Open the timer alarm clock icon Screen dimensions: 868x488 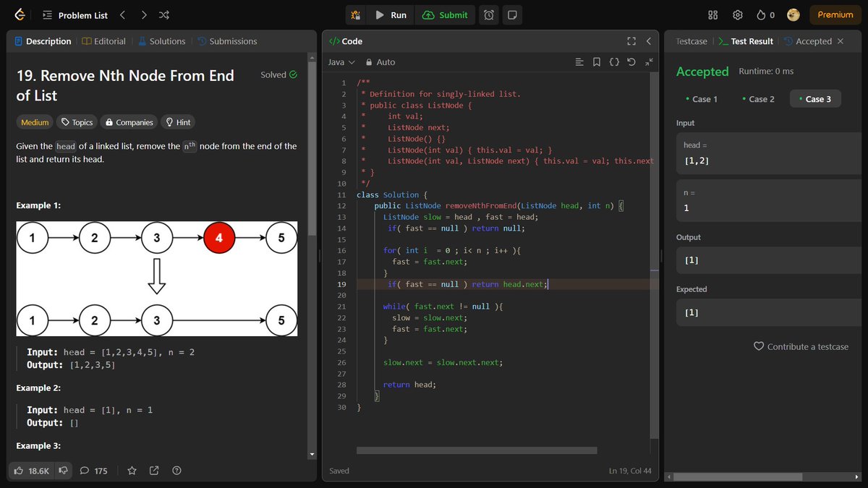click(x=489, y=14)
